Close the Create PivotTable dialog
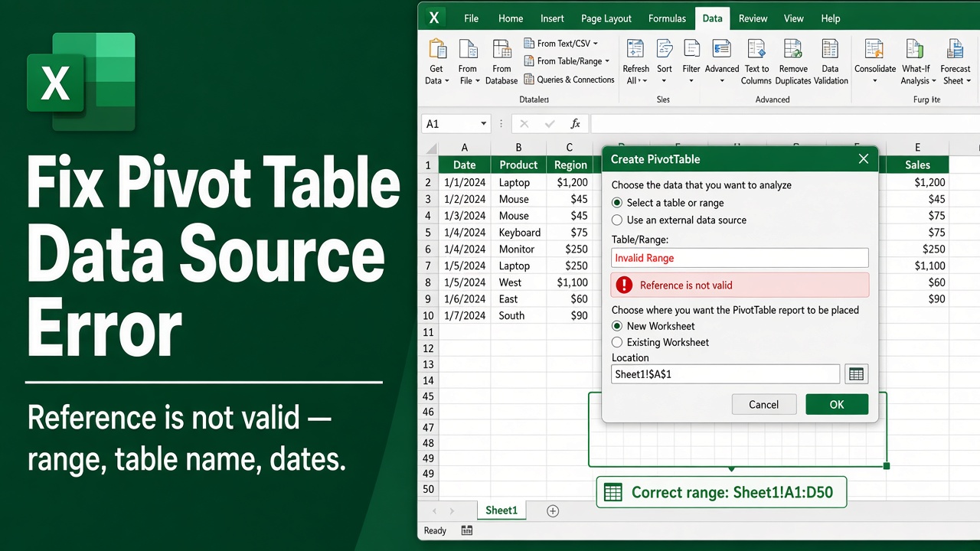 [864, 159]
